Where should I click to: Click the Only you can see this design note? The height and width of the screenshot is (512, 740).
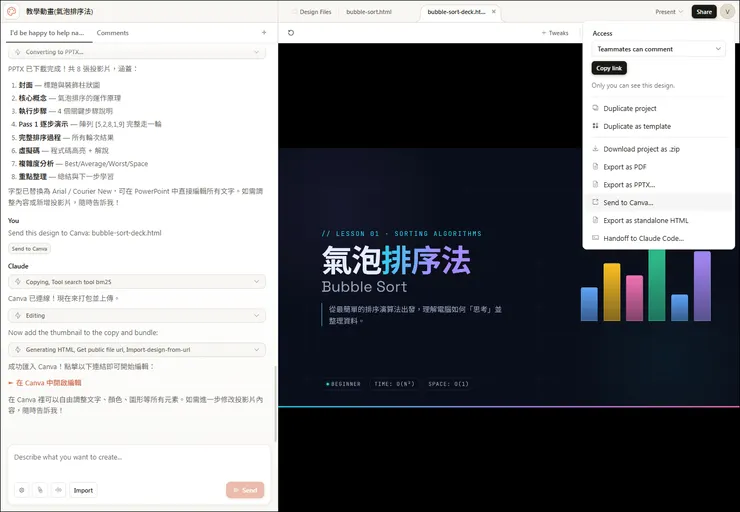(x=633, y=86)
